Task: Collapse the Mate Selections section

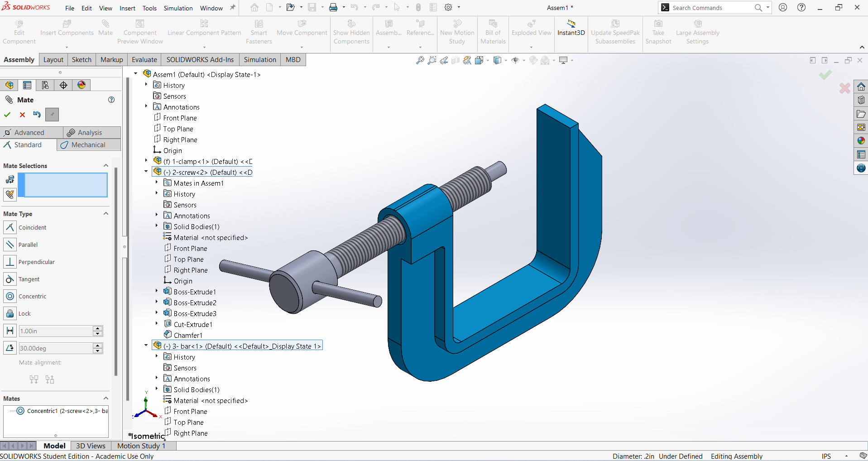Action: (x=106, y=166)
